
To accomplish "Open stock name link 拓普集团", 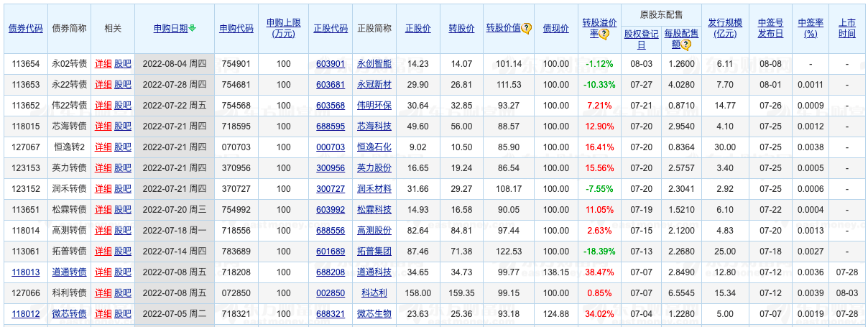I will tap(374, 252).
